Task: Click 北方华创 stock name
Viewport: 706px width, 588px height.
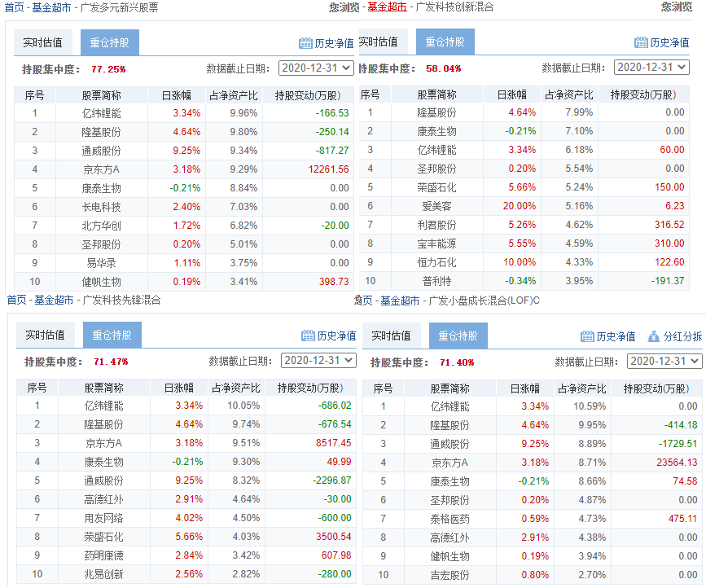Action: [x=101, y=226]
